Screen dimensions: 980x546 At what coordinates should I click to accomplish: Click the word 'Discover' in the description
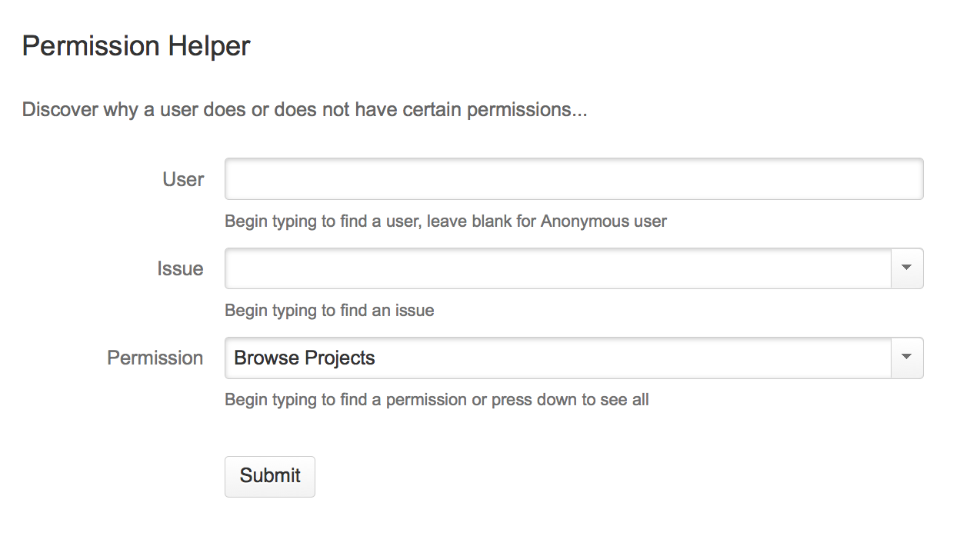(61, 109)
